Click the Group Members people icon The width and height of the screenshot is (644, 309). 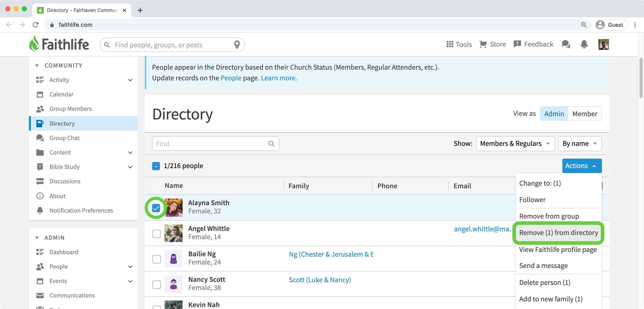click(40, 109)
